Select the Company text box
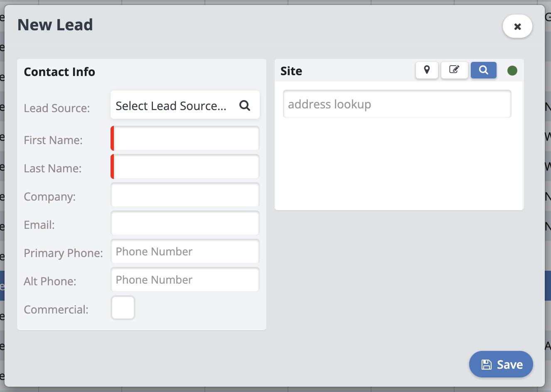This screenshot has width=551, height=392. [x=185, y=195]
